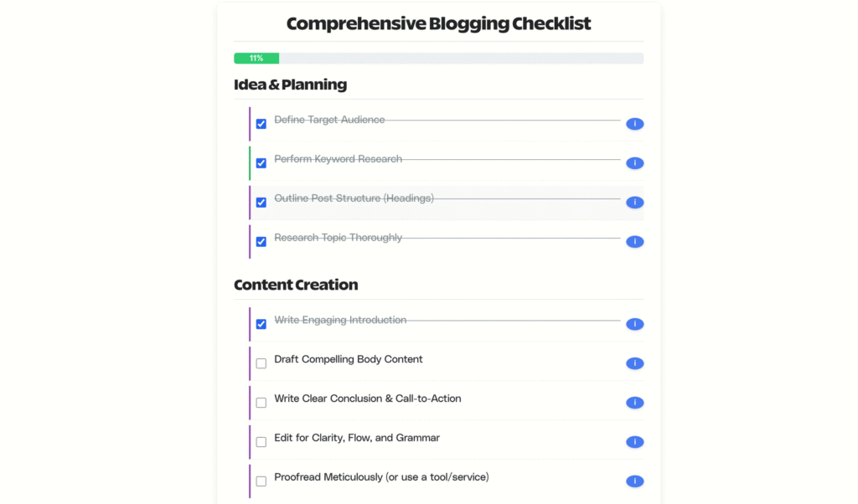Viewport: 858px width, 504px height.
Task: Open the info icon for Write Engaging Introduction
Action: [634, 324]
